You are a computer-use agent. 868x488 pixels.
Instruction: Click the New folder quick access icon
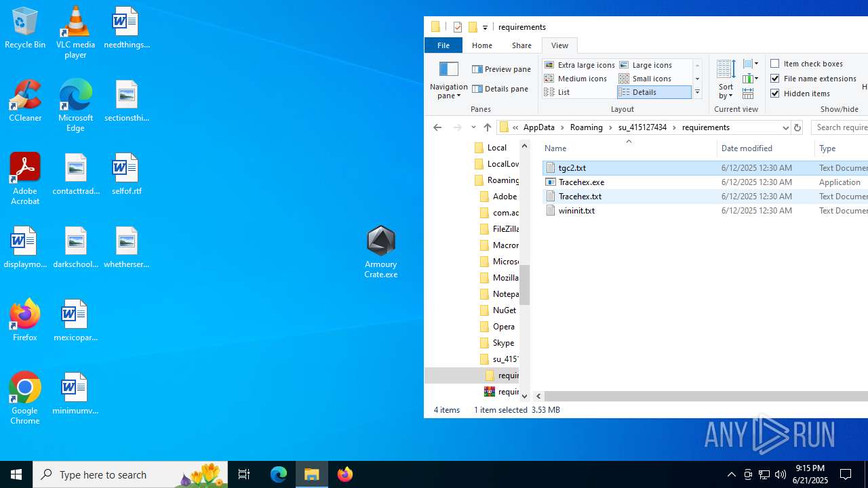tap(473, 27)
